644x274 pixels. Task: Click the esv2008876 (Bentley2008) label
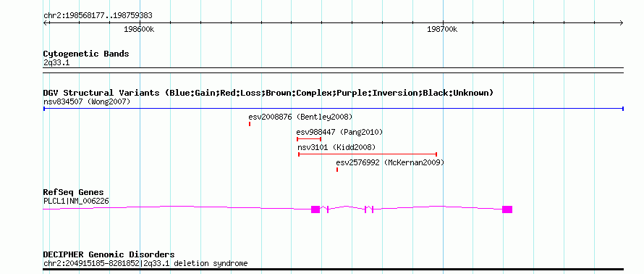[300, 117]
